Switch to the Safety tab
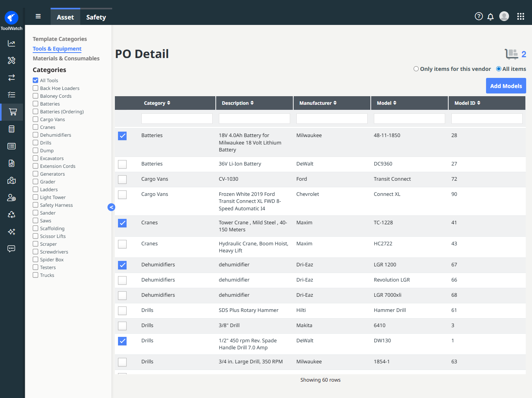 tap(96, 17)
